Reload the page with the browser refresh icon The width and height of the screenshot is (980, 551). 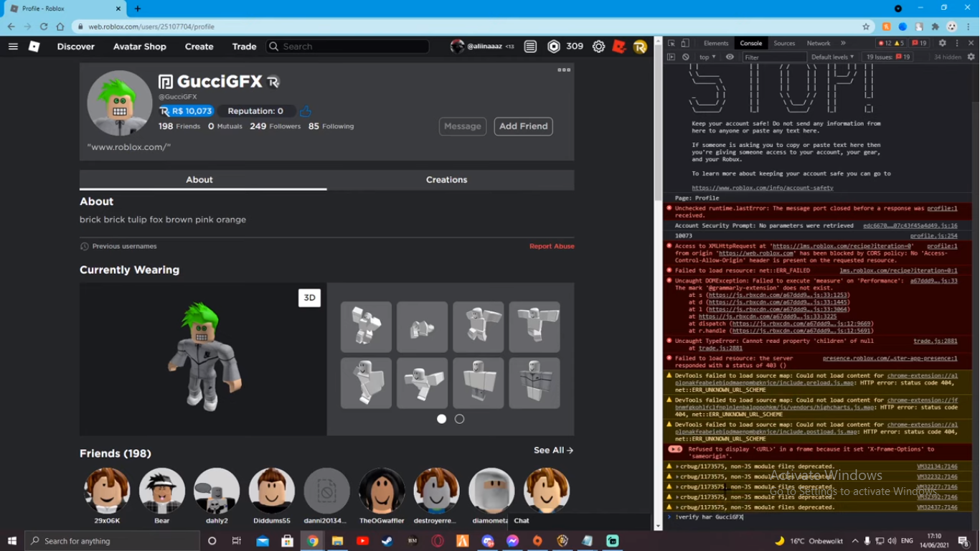[x=44, y=27]
